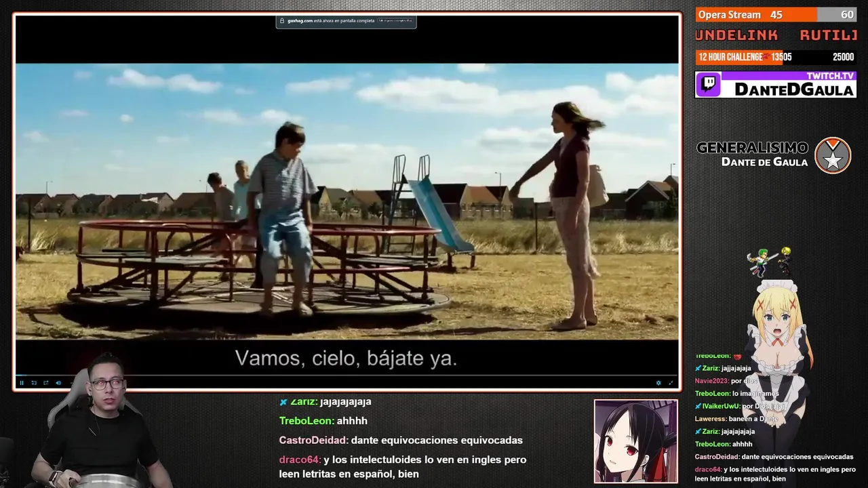Click the rewind icon next to pause
The height and width of the screenshot is (488, 868).
coord(34,383)
